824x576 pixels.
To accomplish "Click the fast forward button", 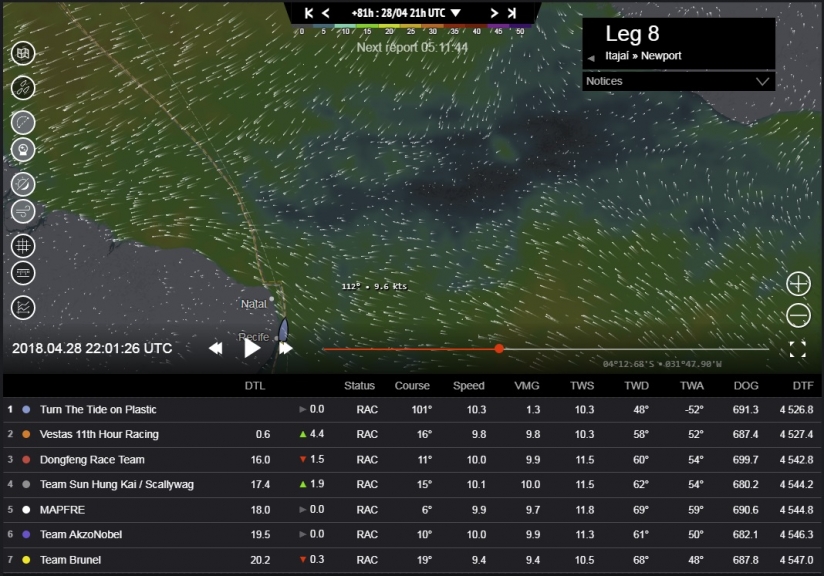I will coord(286,348).
